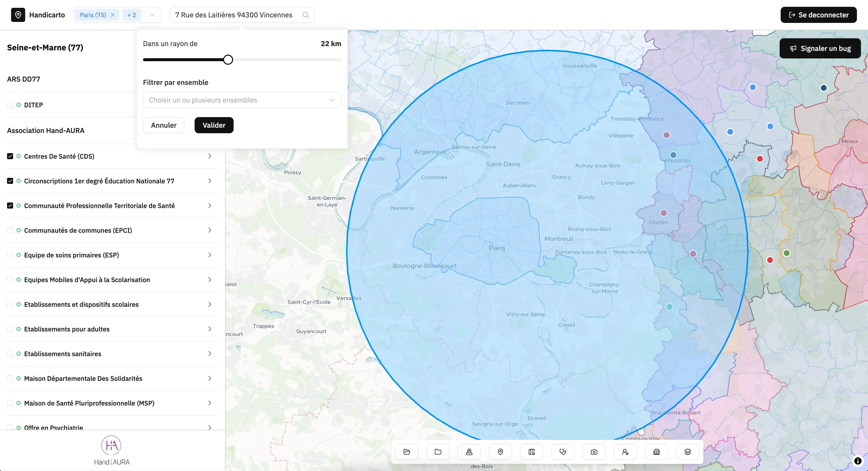
Task: Check Communautés de communes (EPCI) box
Action: pos(10,230)
